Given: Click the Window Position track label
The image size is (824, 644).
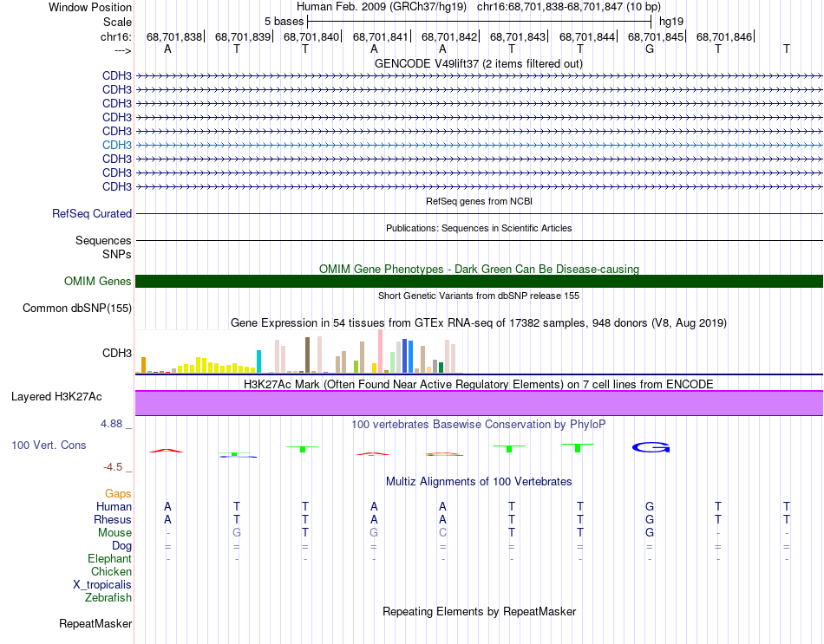Looking at the screenshot, I should pos(90,7).
